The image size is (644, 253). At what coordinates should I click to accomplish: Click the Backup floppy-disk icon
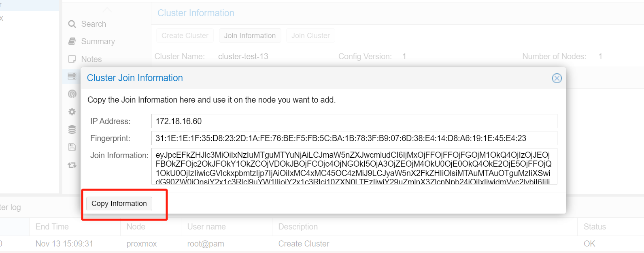72,147
